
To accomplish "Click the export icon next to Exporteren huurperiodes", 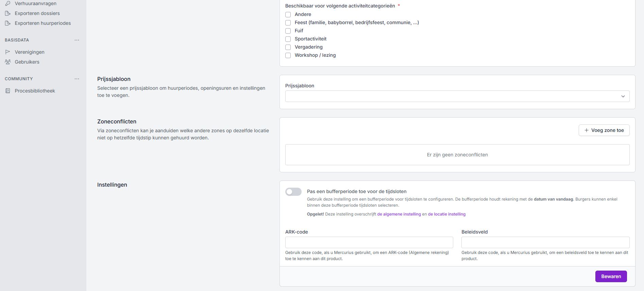I will click(x=7, y=23).
